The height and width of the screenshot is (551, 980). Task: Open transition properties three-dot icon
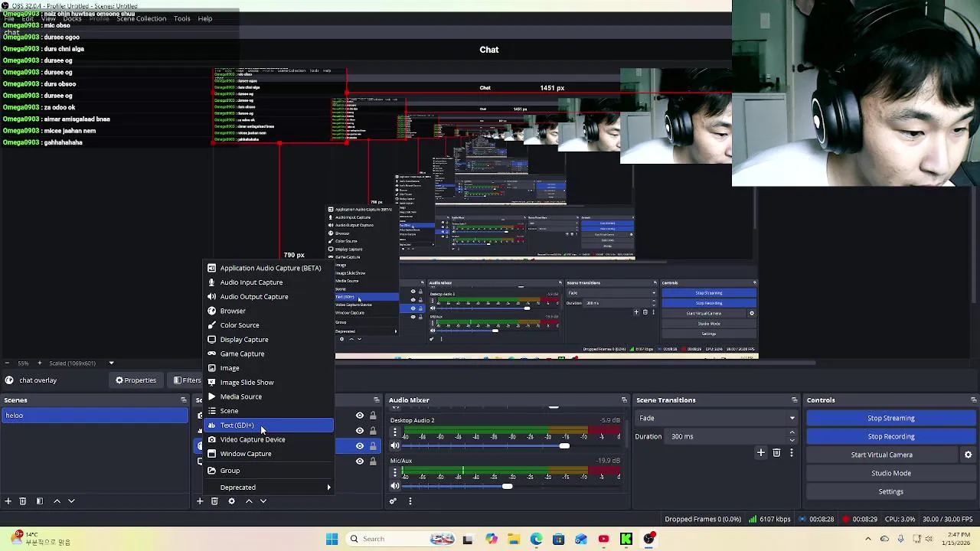coord(792,453)
